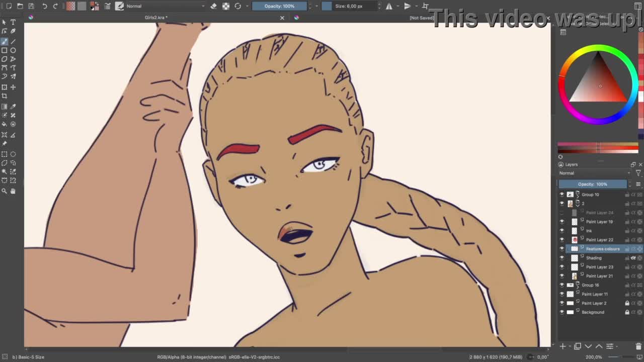This screenshot has width=644, height=362.
Task: Toggle visibility of Shading layer
Action: 562,258
